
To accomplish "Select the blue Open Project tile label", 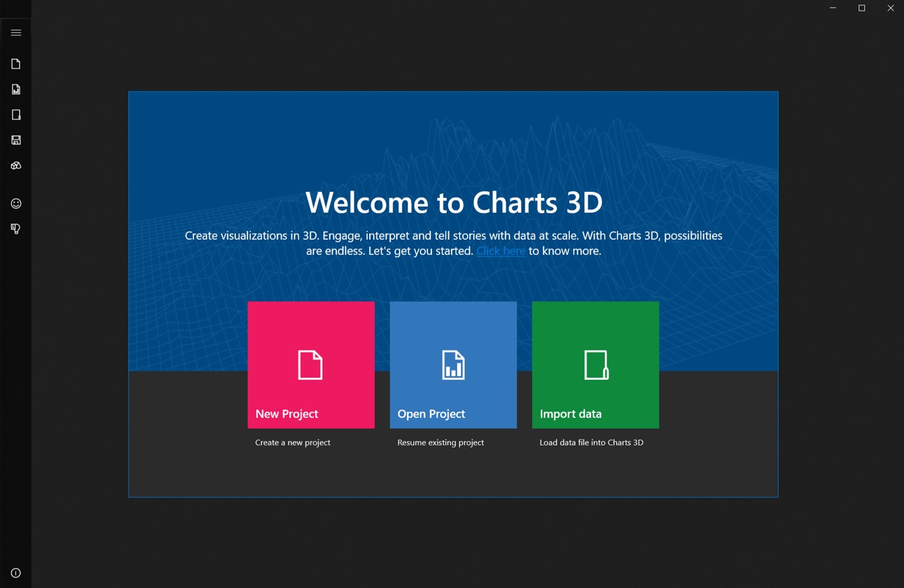I will [431, 414].
